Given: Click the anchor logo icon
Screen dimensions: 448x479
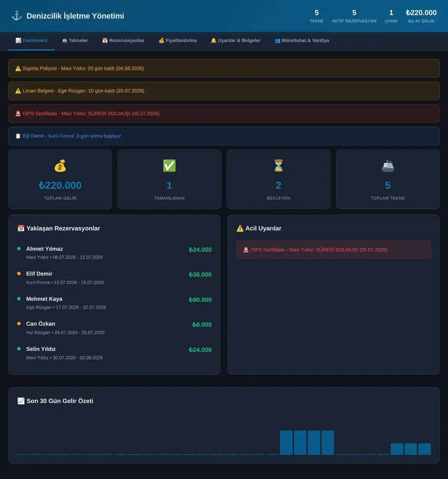Looking at the screenshot, I should click(x=17, y=16).
